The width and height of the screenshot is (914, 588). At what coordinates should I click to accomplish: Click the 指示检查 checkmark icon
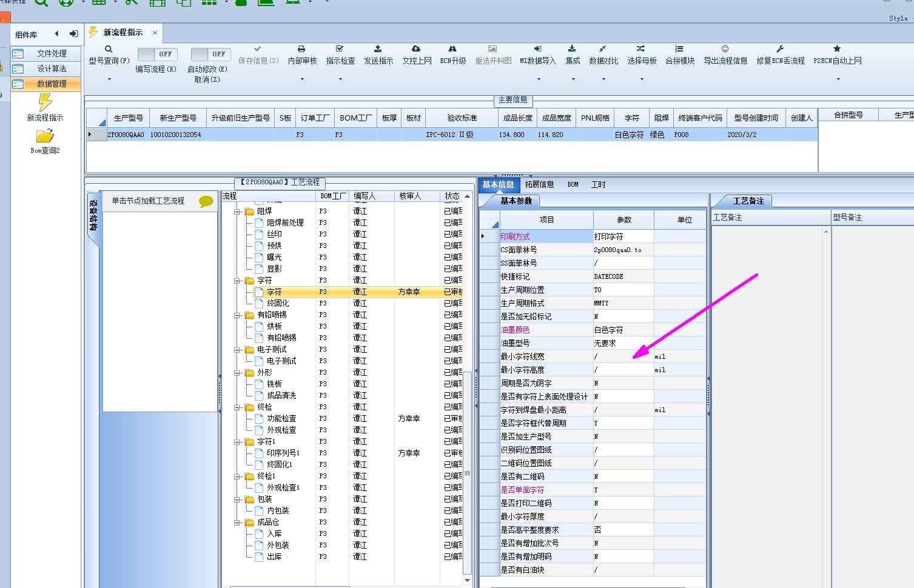(340, 48)
